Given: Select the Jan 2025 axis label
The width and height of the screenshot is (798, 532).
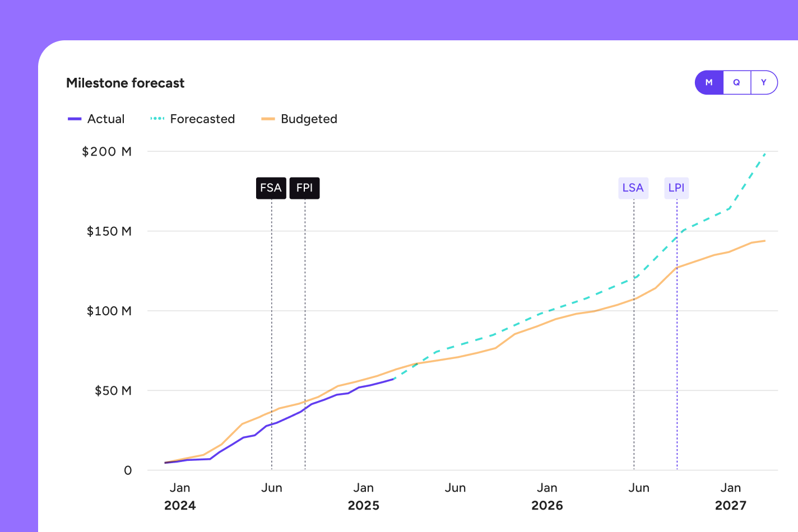Looking at the screenshot, I should click(x=364, y=496).
